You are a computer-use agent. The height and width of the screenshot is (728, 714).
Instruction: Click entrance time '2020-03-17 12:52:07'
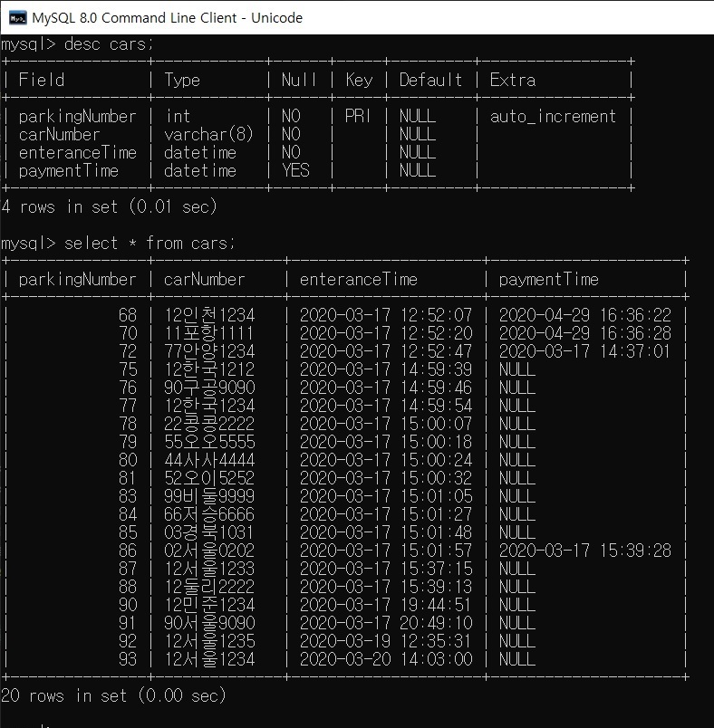coord(386,315)
